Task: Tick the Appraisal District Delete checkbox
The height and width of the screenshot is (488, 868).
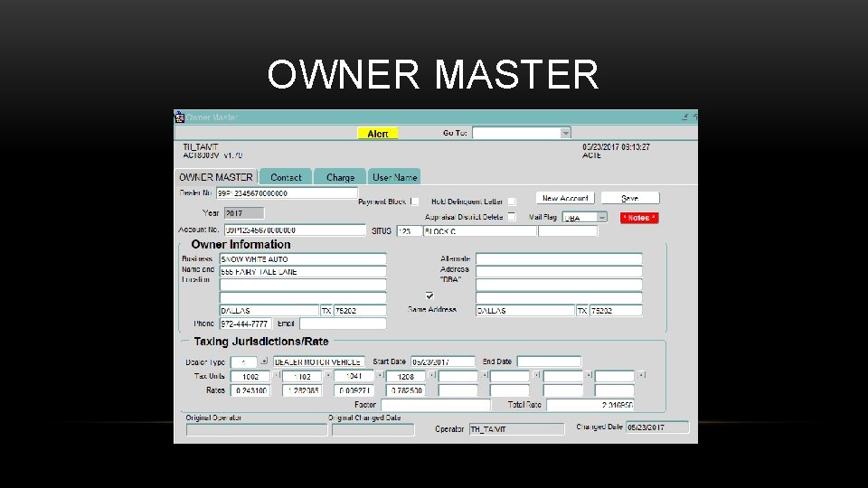Action: tap(512, 217)
